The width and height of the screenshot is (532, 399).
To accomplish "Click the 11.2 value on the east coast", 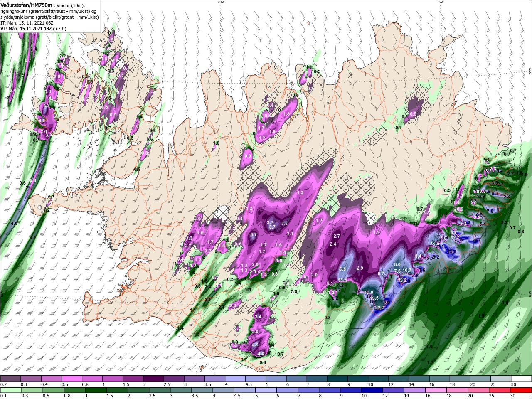I will pyautogui.click(x=455, y=237).
